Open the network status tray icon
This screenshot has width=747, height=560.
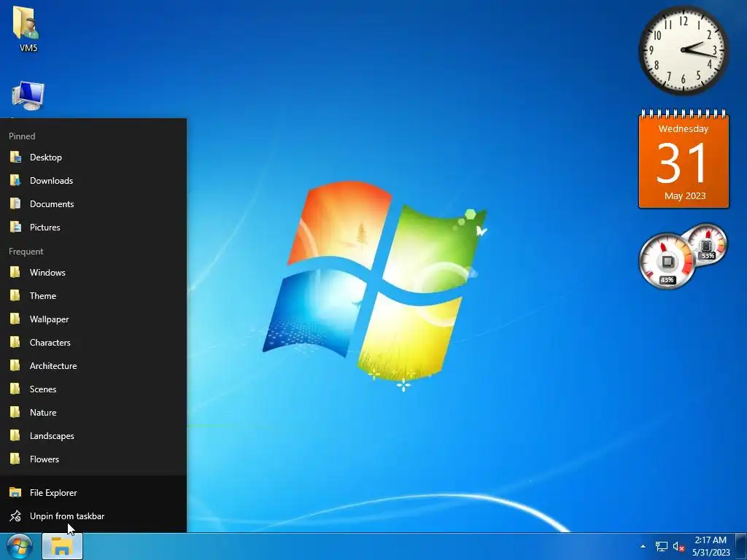(661, 547)
